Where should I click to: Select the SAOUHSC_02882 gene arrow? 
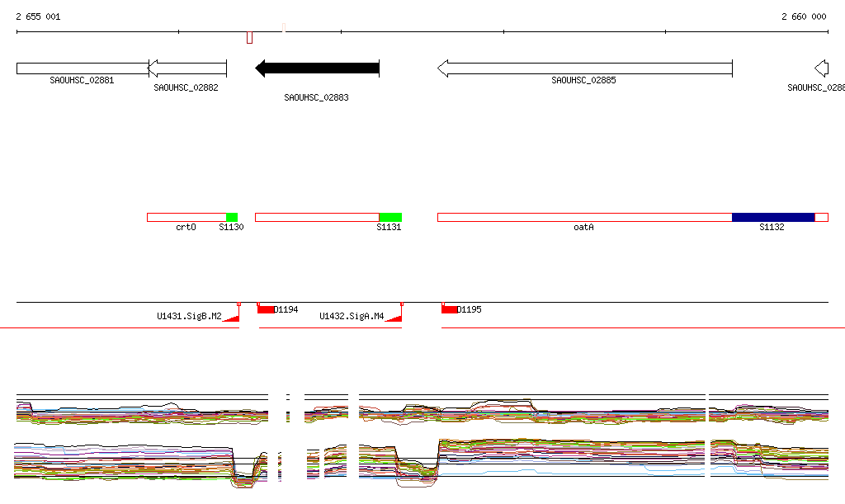(x=187, y=68)
